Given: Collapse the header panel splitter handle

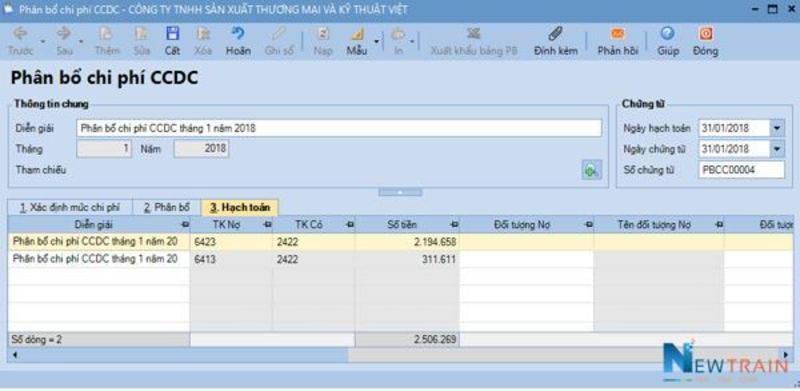Looking at the screenshot, I should click(x=400, y=192).
